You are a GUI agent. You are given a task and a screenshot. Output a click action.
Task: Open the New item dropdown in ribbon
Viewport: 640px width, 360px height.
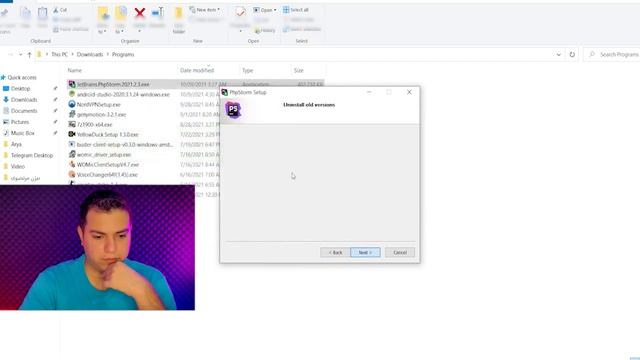(x=204, y=9)
